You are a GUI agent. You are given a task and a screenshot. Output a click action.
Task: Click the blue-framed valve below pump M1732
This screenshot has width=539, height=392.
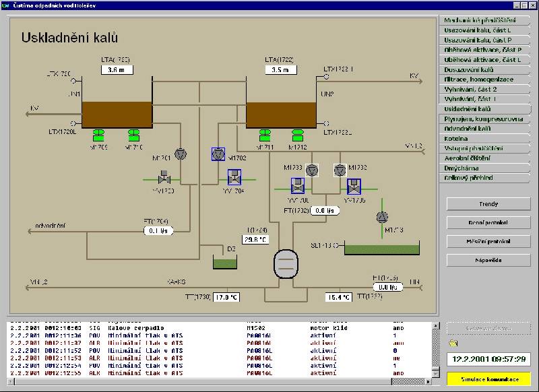pyautogui.click(x=354, y=186)
